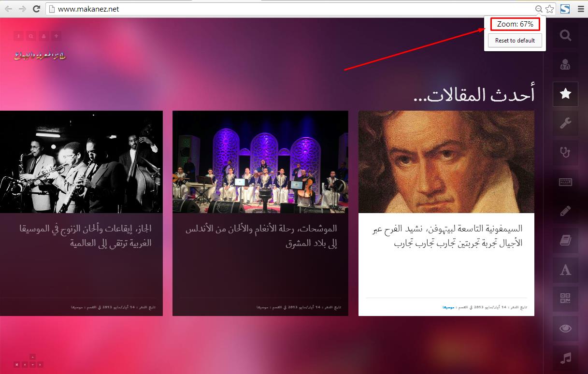Image resolution: width=588 pixels, height=374 pixels.
Task: Click the down arrow navigation key at the bottom left
Action: 32,364
